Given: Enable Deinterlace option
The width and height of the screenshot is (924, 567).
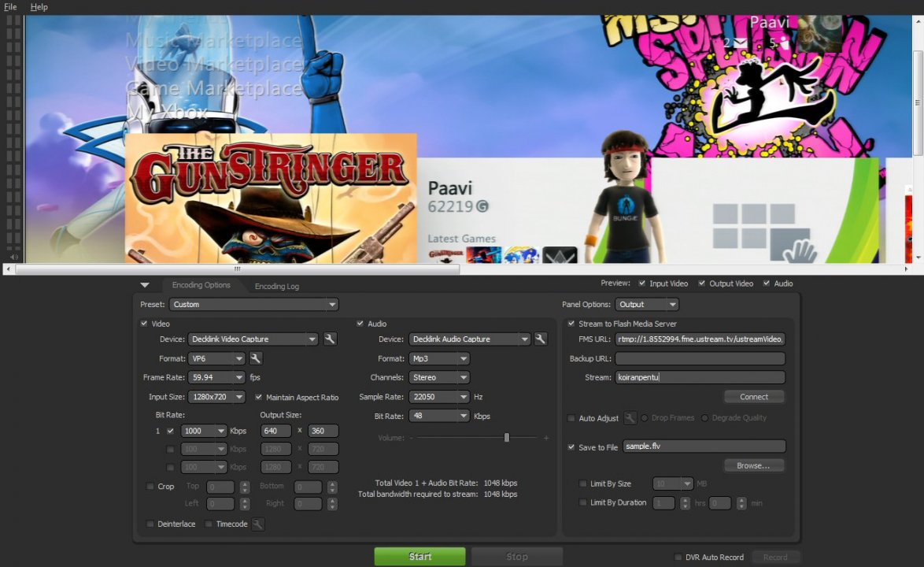Looking at the screenshot, I should (150, 524).
